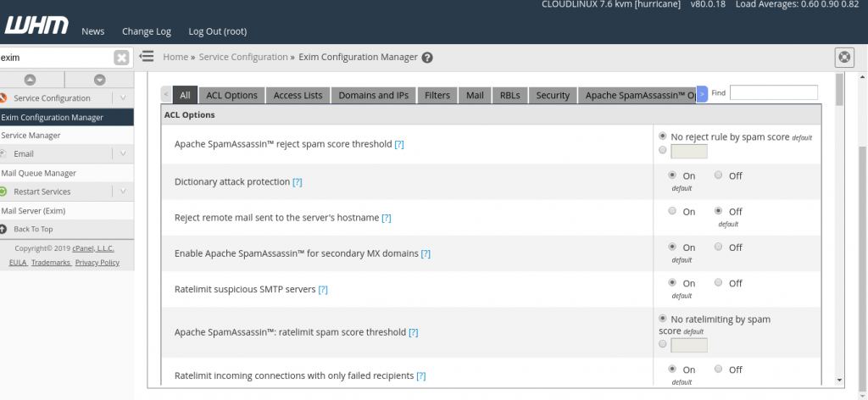This screenshot has width=868, height=400.
Task: Set Dictionary attack protection to On
Action: click(672, 175)
